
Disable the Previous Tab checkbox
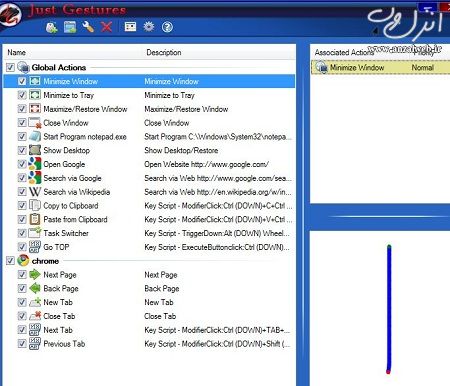pyautogui.click(x=22, y=343)
